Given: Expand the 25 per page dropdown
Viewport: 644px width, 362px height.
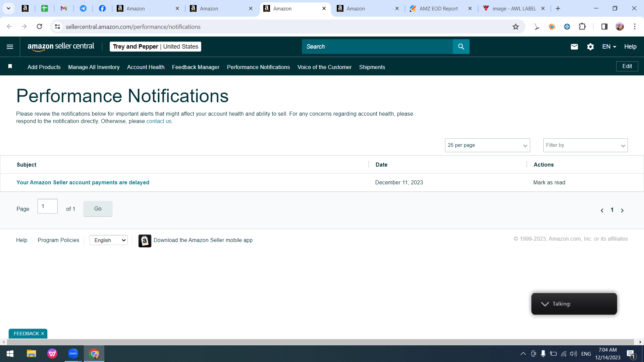Looking at the screenshot, I should [487, 145].
